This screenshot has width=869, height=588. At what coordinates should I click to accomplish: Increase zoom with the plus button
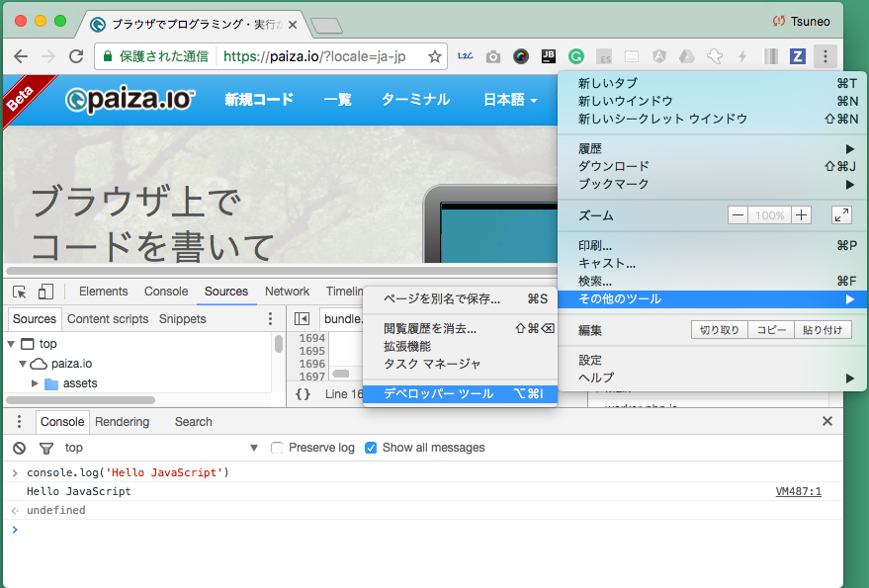(x=801, y=215)
